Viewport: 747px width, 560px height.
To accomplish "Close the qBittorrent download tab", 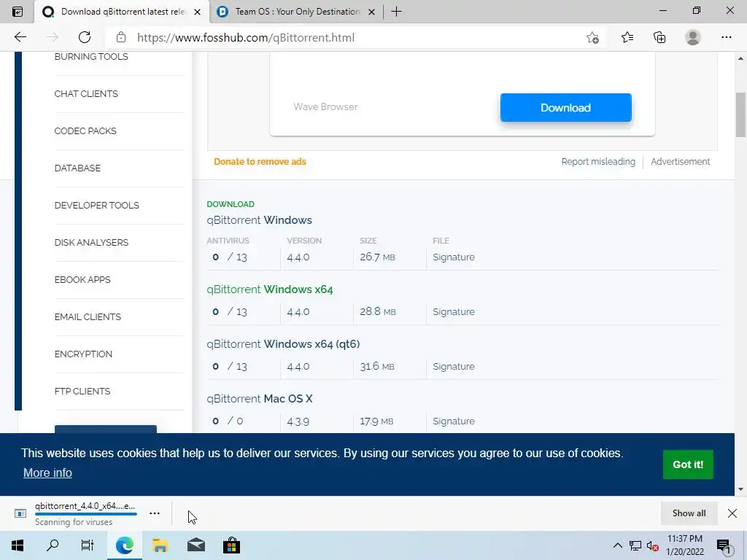I will pos(197,12).
